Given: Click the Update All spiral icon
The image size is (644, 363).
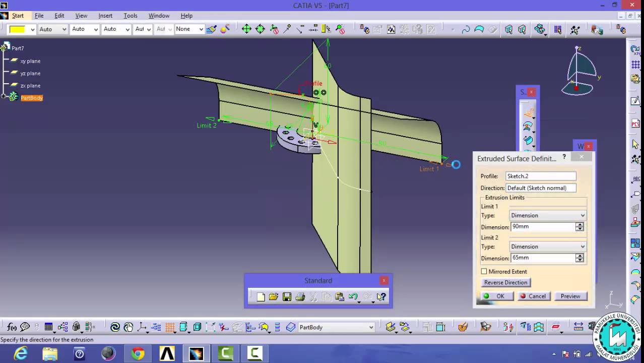Looking at the screenshot, I should [115, 327].
